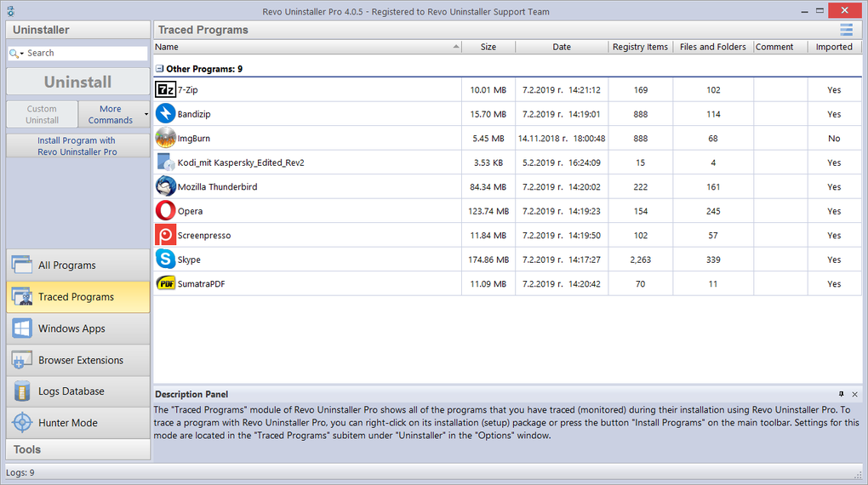Select the Skype entry name

189,260
